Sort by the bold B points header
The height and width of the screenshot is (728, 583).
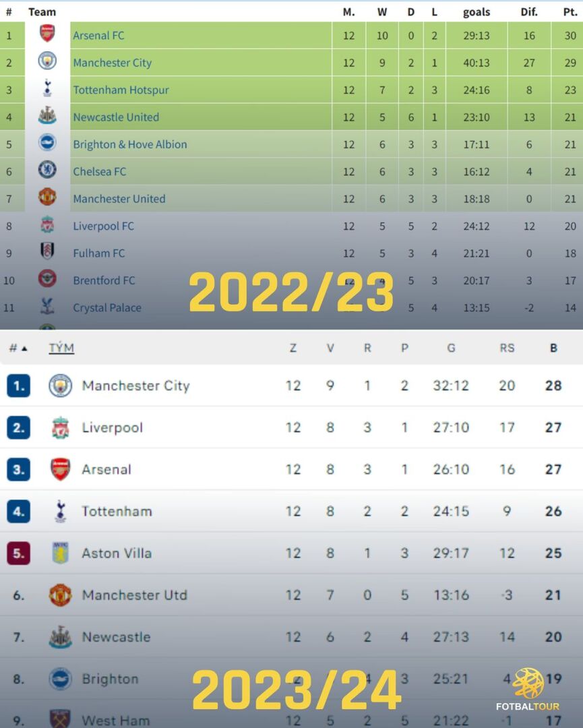pyautogui.click(x=553, y=348)
